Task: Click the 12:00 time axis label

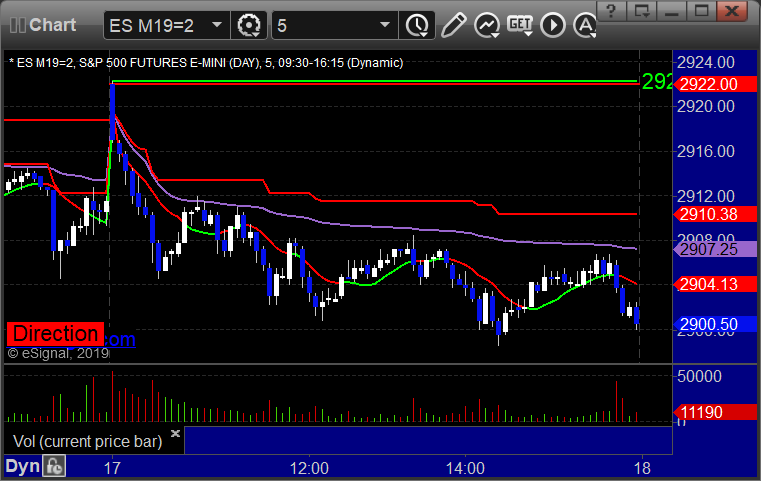Action: tap(309, 468)
